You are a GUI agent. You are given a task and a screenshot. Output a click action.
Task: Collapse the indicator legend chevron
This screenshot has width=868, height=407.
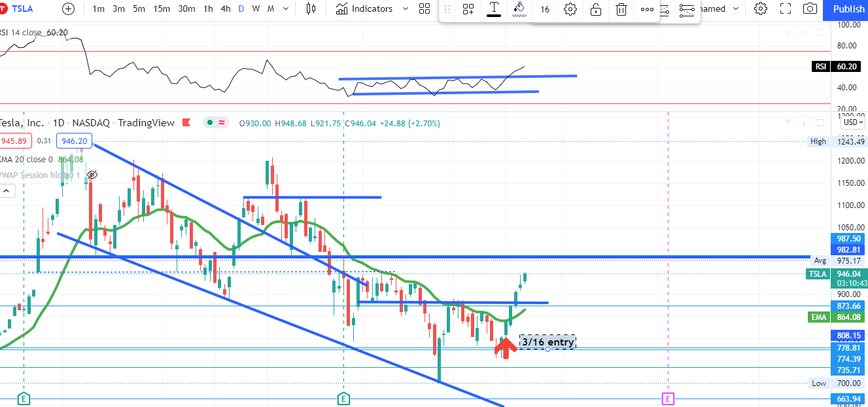[x=7, y=191]
